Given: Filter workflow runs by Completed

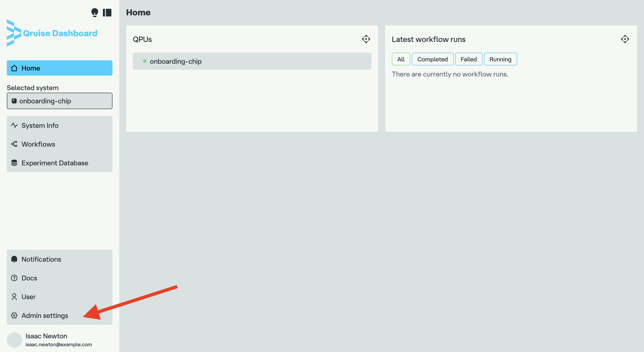Looking at the screenshot, I should point(432,59).
